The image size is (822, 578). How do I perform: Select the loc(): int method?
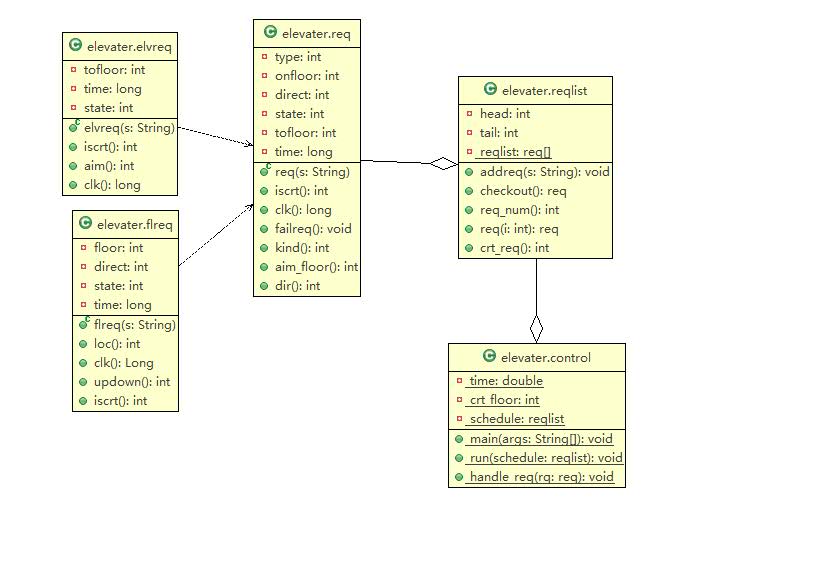click(117, 344)
